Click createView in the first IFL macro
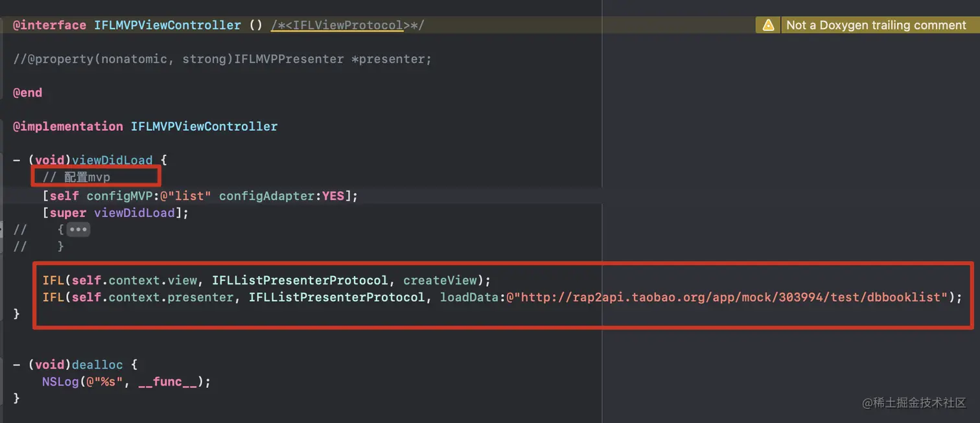The width and height of the screenshot is (980, 423). click(x=440, y=280)
